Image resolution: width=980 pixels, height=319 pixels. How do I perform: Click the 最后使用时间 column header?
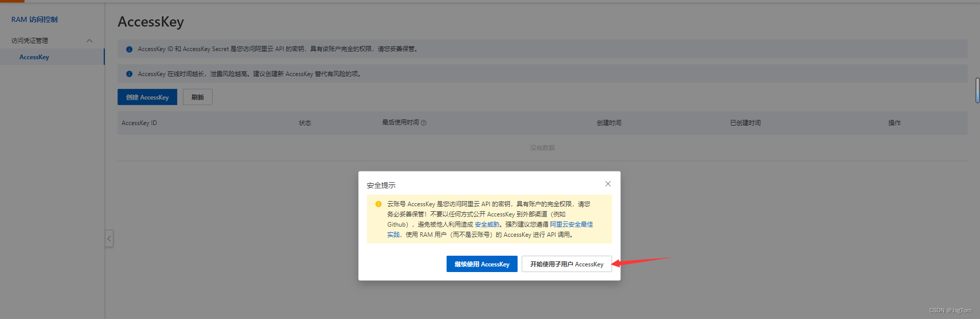[x=401, y=122]
